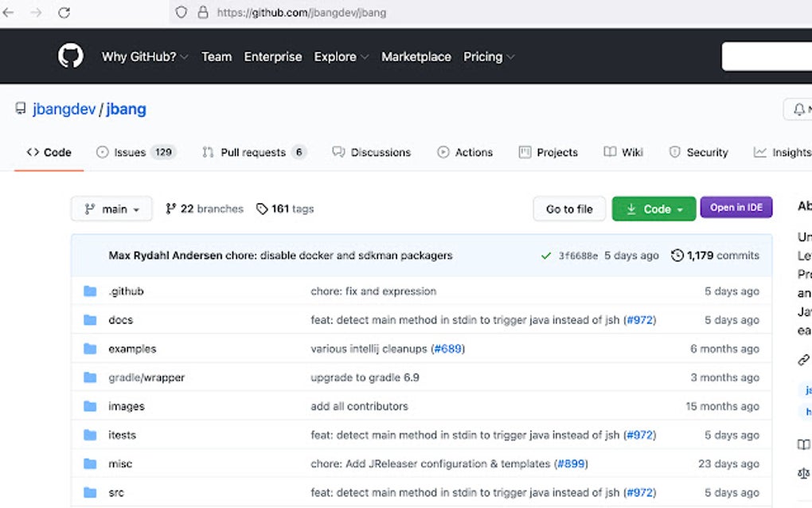Click the license scales icon in the sidebar

(x=802, y=473)
